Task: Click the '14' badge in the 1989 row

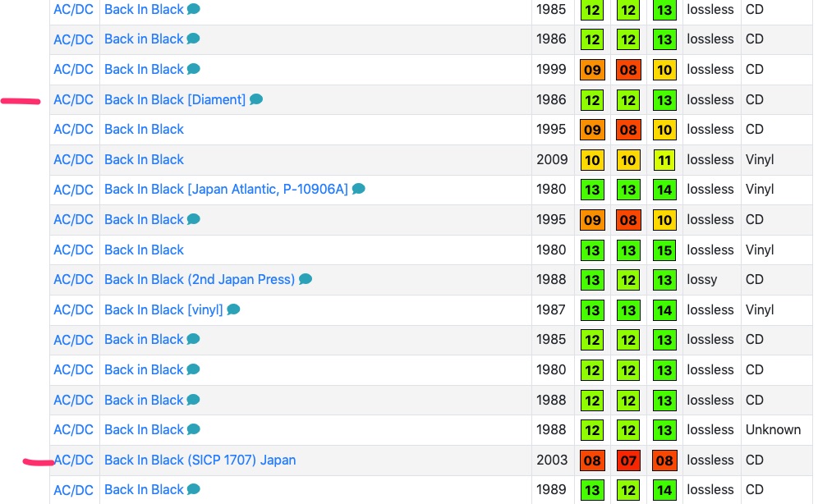Action: point(664,490)
